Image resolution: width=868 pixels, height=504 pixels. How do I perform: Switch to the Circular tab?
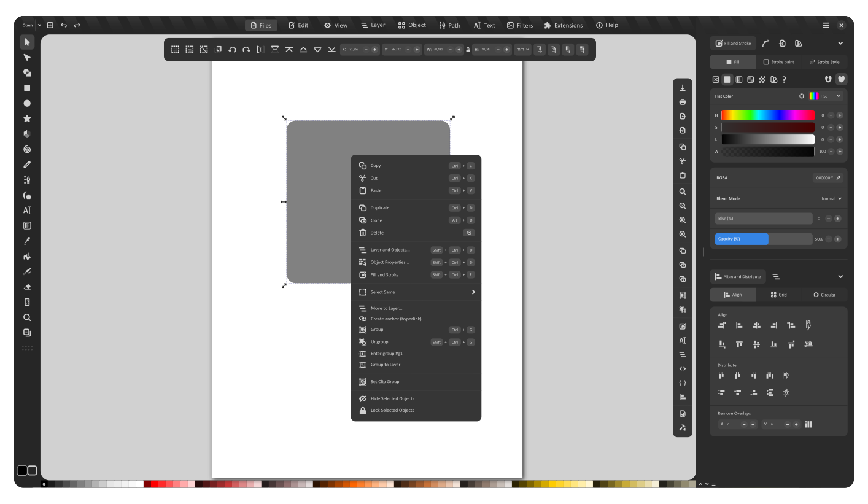824,295
